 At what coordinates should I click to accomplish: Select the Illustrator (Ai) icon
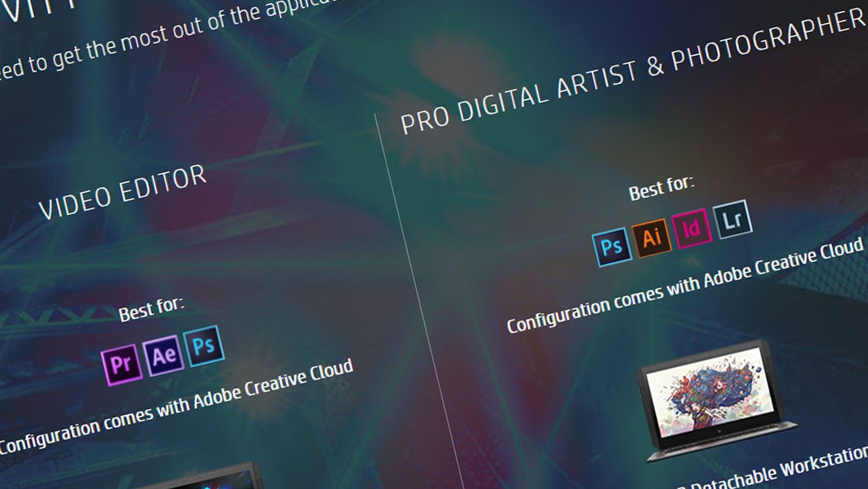tap(652, 238)
